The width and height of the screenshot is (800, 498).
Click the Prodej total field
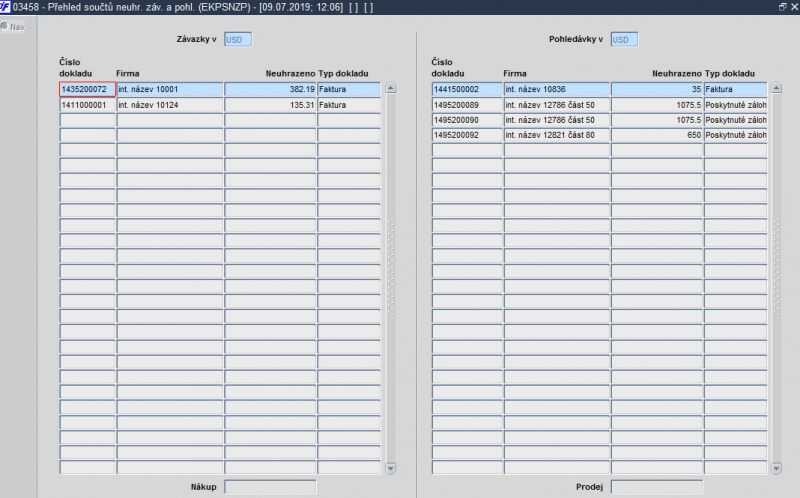657,487
